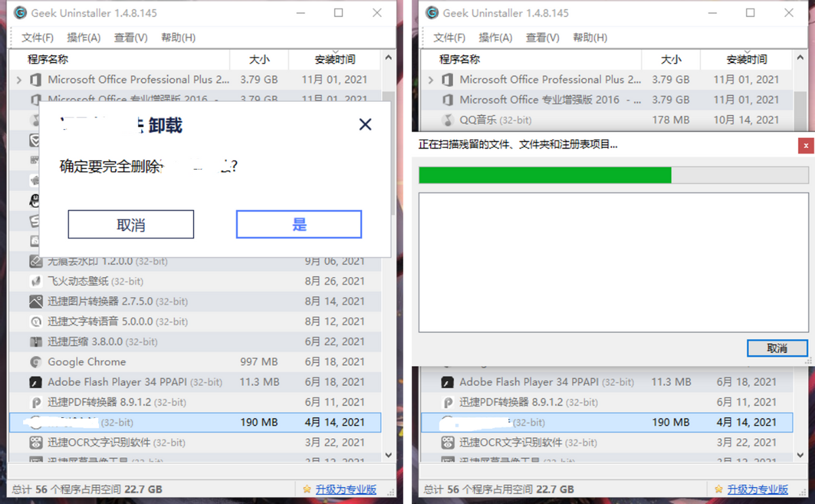Click 取消 in the uninstall confirmation dialog
This screenshot has width=815, height=504.
[x=131, y=224]
